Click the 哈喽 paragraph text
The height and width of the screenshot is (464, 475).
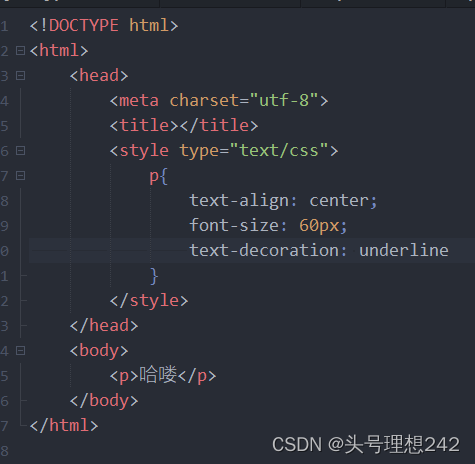(158, 375)
